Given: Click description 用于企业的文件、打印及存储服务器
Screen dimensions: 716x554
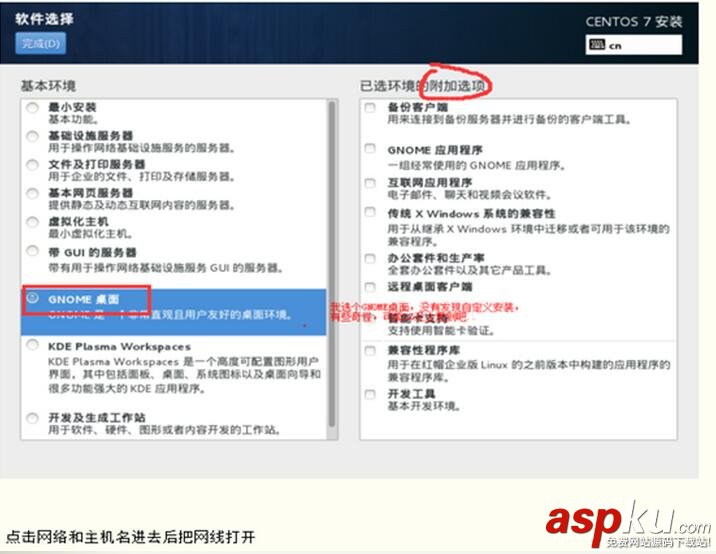Looking at the screenshot, I should [142, 176].
